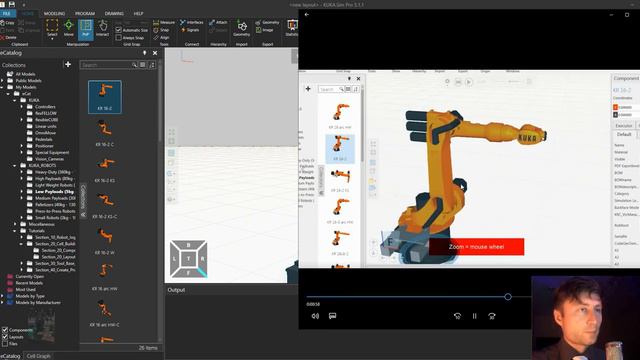
Task: Click the save icon in title bar
Action: click(x=12, y=4)
